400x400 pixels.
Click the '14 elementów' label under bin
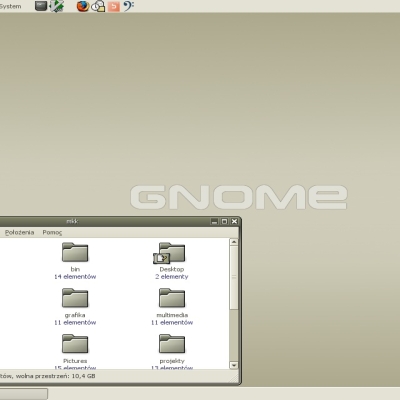[75, 277]
